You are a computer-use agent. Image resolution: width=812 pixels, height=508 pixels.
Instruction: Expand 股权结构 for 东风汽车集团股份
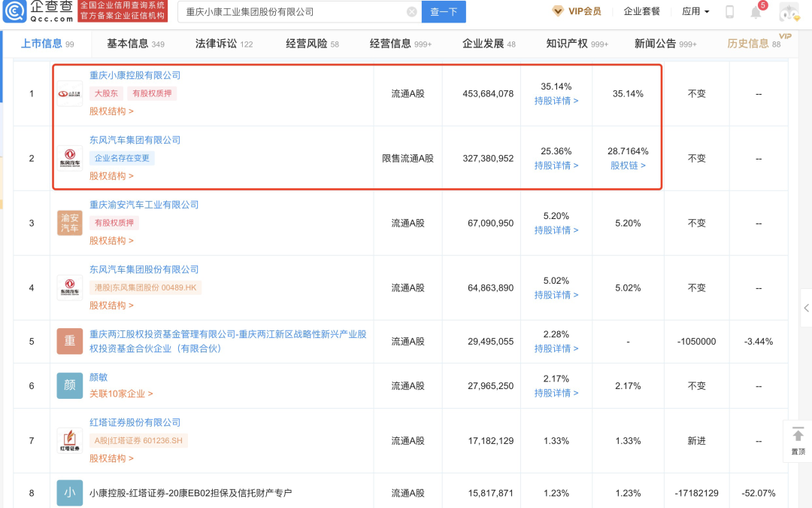click(x=111, y=306)
